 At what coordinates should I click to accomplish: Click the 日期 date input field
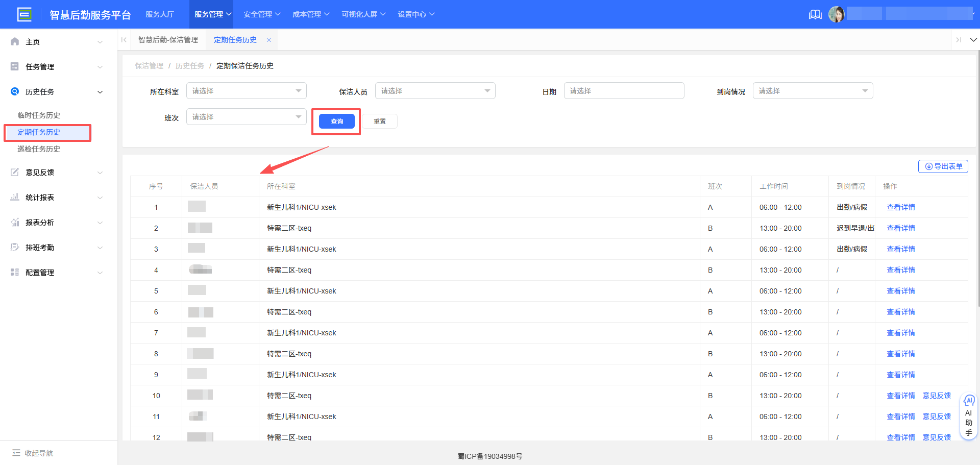pos(624,90)
